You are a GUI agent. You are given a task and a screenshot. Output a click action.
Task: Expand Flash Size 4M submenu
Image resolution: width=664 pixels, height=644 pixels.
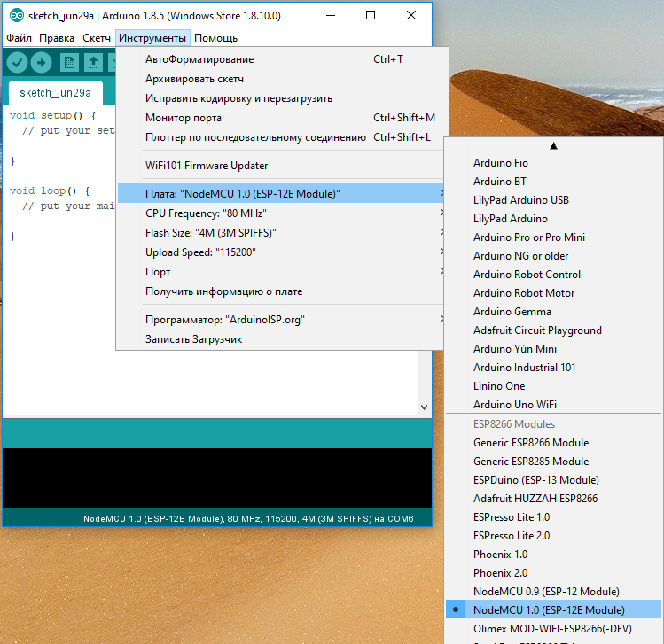(280, 233)
